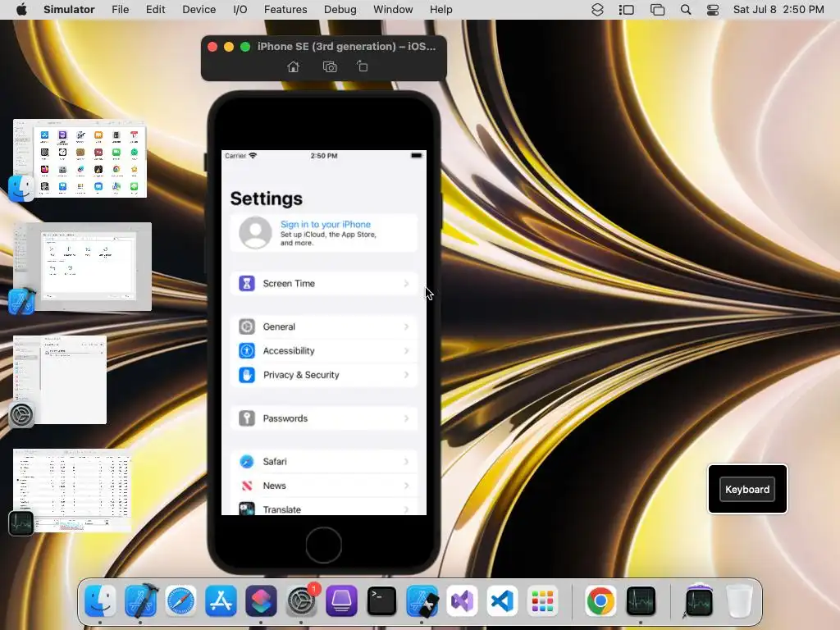The width and height of the screenshot is (840, 630).
Task: Tap the Privacy & Security row chevron
Action: tap(407, 374)
